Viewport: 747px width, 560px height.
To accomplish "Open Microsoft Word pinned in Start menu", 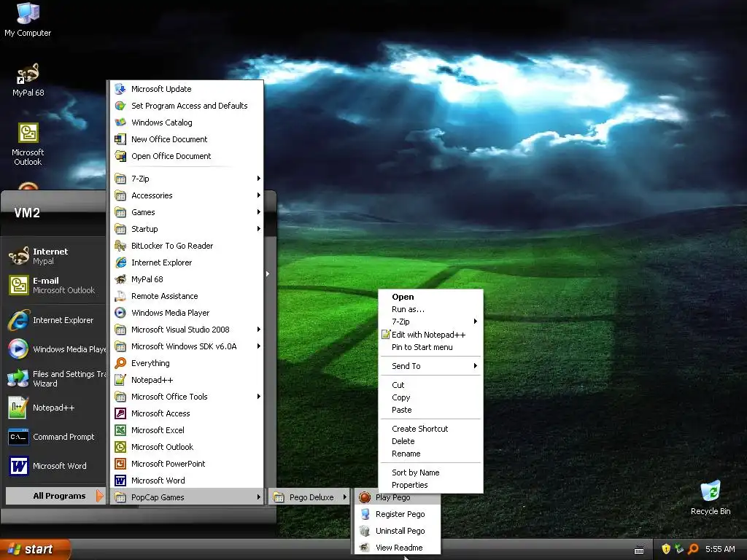I will [55, 466].
